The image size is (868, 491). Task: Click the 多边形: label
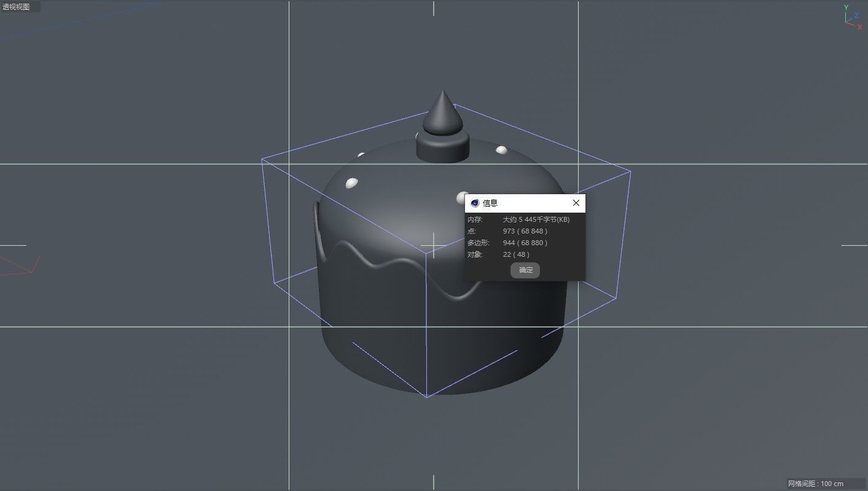(478, 243)
